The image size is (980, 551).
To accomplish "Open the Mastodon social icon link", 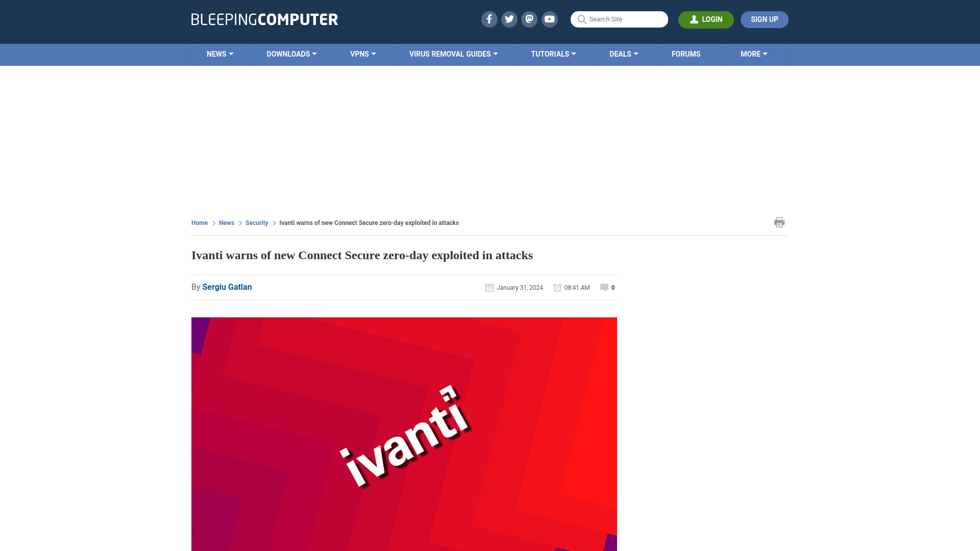I will [530, 19].
